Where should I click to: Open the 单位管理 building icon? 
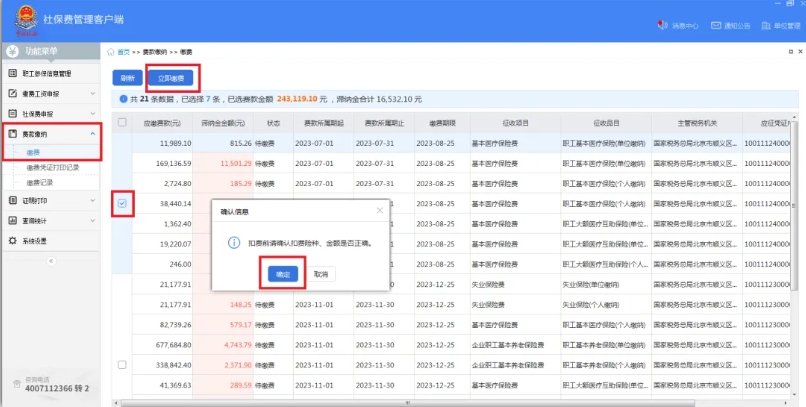(766, 25)
